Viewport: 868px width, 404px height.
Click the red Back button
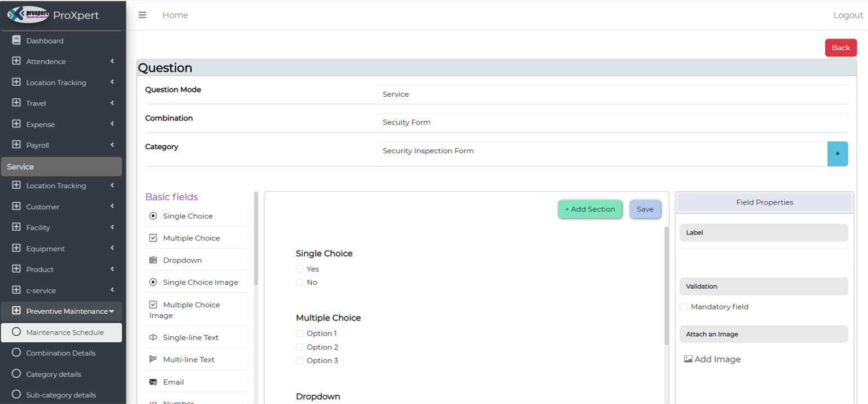point(841,48)
